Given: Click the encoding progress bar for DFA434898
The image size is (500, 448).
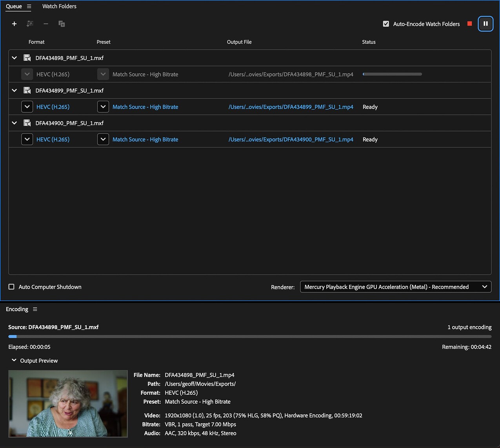Looking at the screenshot, I should [x=392, y=74].
